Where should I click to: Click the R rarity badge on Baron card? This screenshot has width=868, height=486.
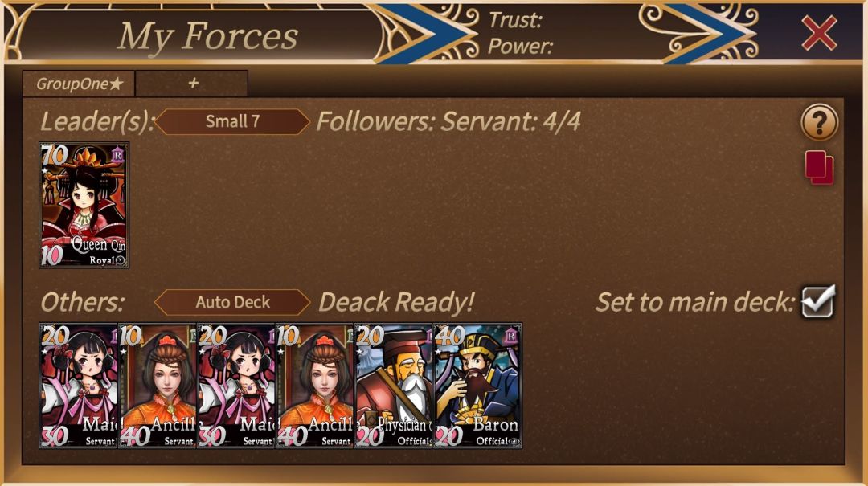pyautogui.click(x=511, y=336)
